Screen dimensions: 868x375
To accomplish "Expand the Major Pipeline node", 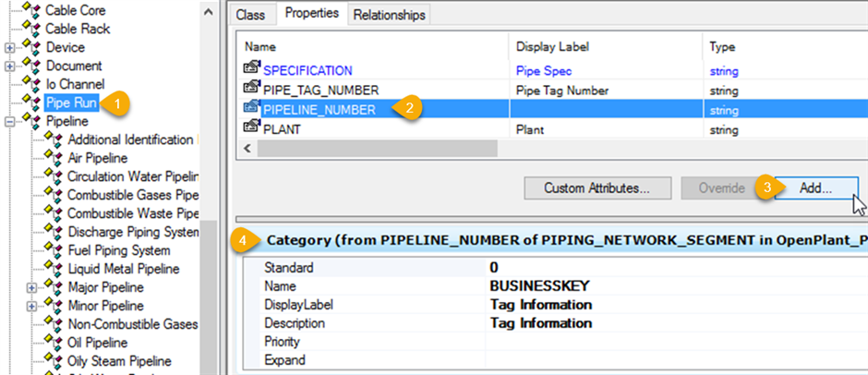I will point(32,287).
